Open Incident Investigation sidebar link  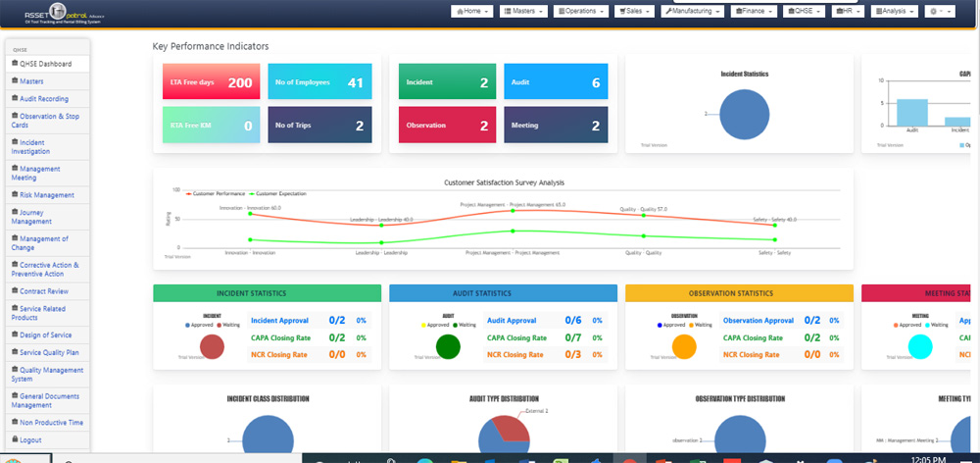pyautogui.click(x=33, y=147)
